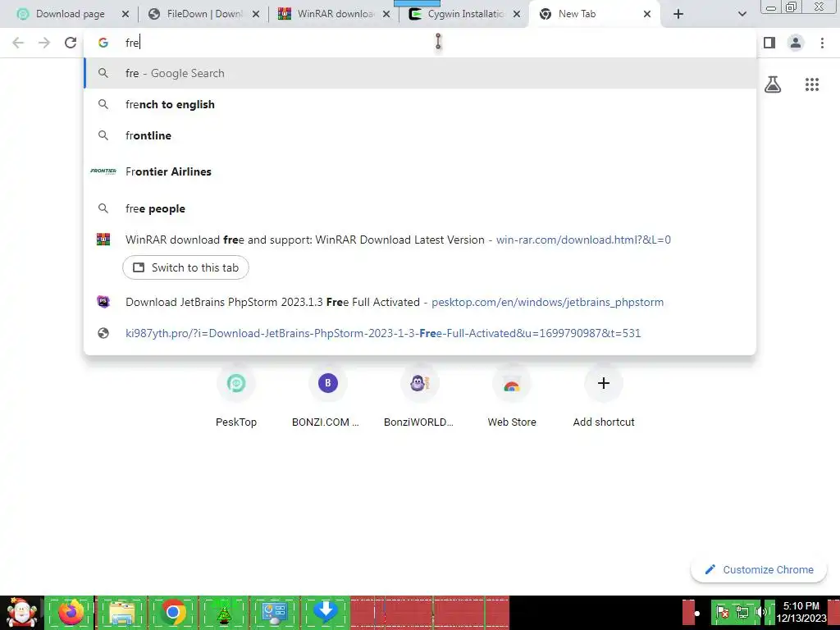The height and width of the screenshot is (630, 840).
Task: Open the tab search dropdown arrow
Action: click(x=742, y=15)
